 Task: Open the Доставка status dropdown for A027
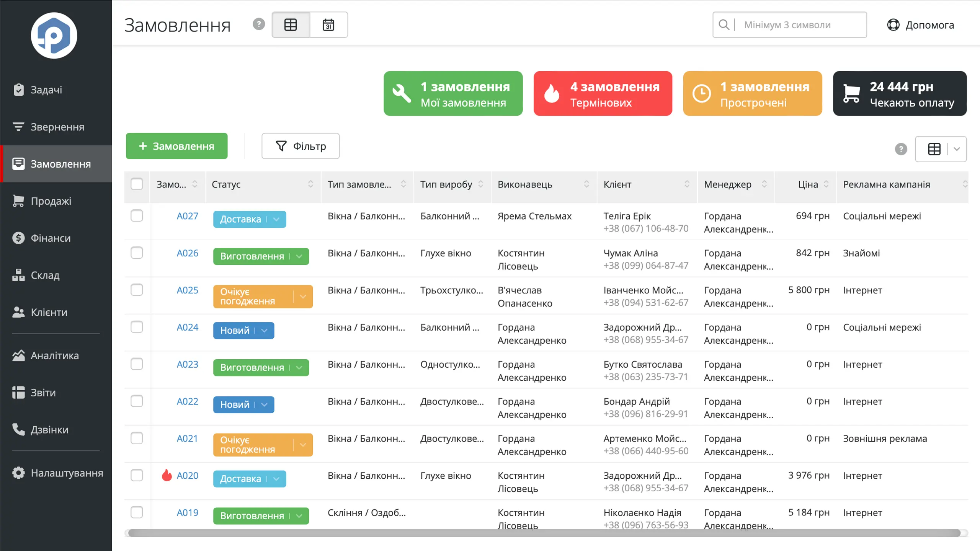[x=276, y=219]
